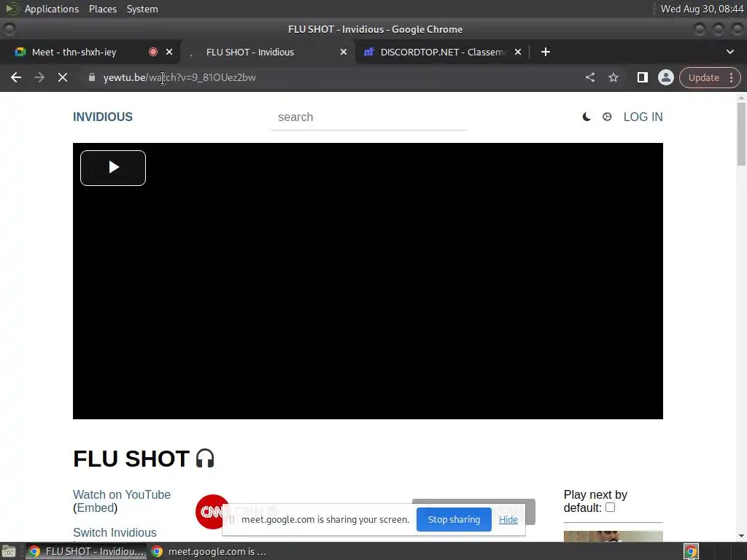This screenshot has width=747, height=560.
Task: Go back to the previous page
Action: click(x=16, y=77)
